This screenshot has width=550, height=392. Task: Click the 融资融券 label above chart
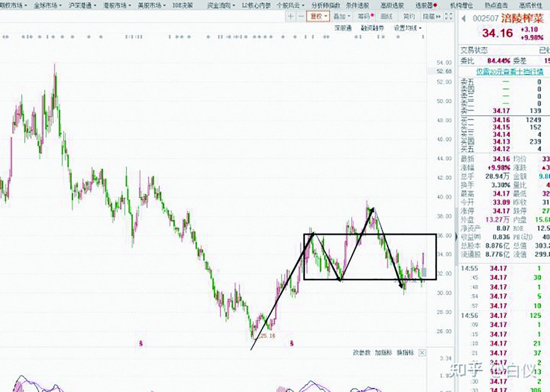[372, 28]
